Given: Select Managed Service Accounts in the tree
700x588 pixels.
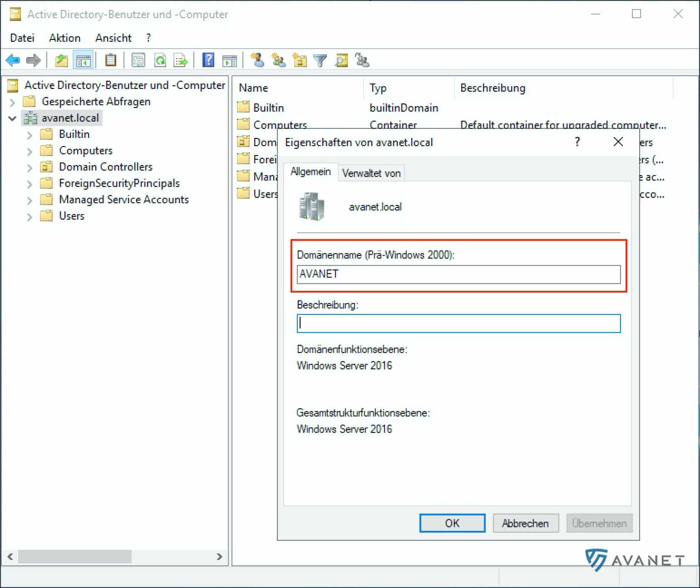Looking at the screenshot, I should (124, 200).
